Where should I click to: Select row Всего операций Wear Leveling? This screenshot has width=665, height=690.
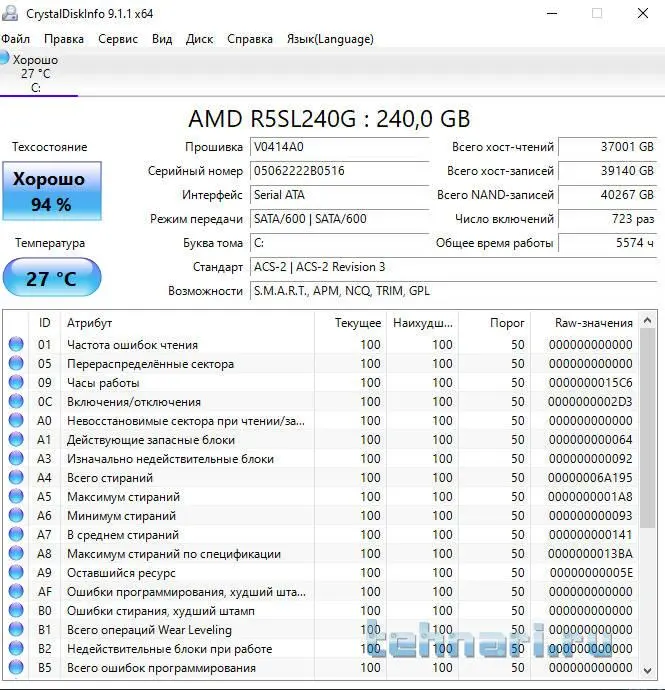point(320,630)
